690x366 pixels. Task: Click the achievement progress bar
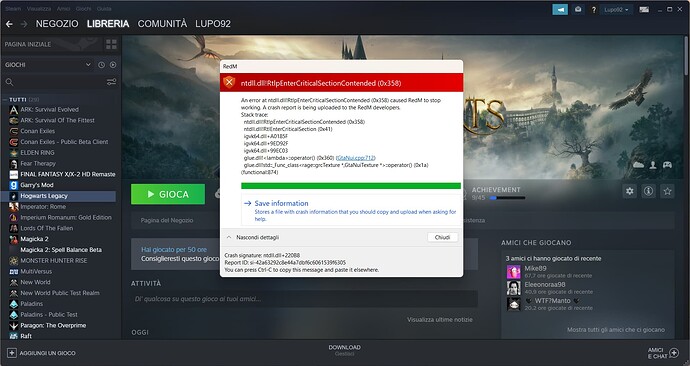(x=507, y=198)
